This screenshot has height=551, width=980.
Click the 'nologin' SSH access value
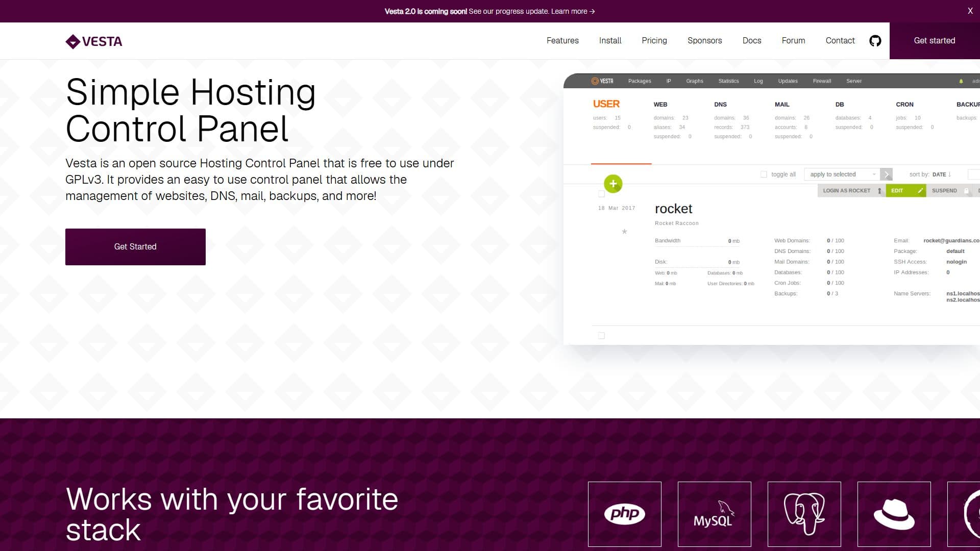coord(957,262)
